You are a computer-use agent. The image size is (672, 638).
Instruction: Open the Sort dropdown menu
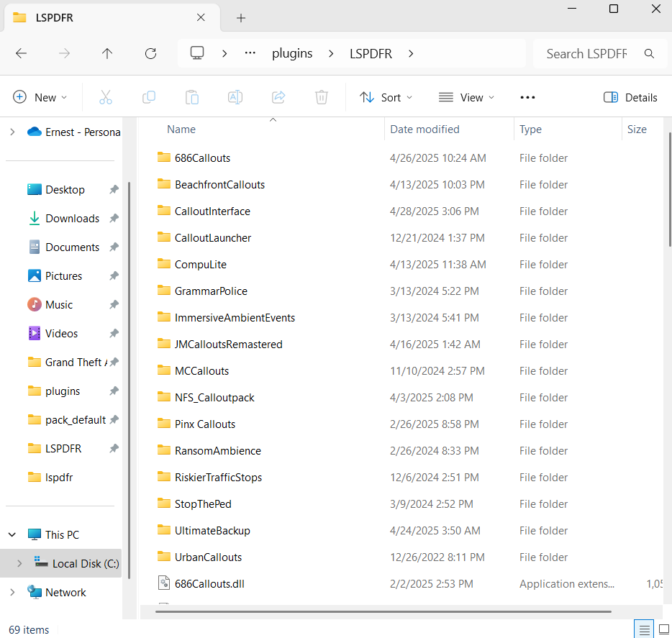[x=386, y=97]
